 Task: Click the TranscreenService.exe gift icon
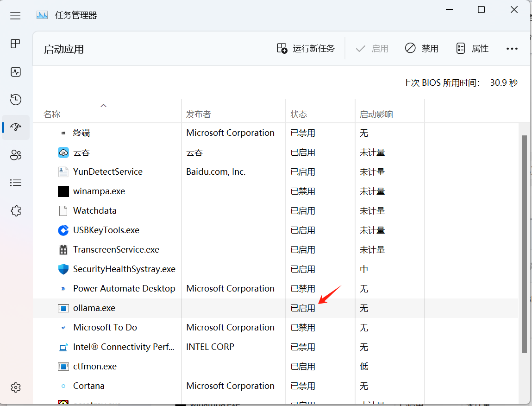(63, 250)
